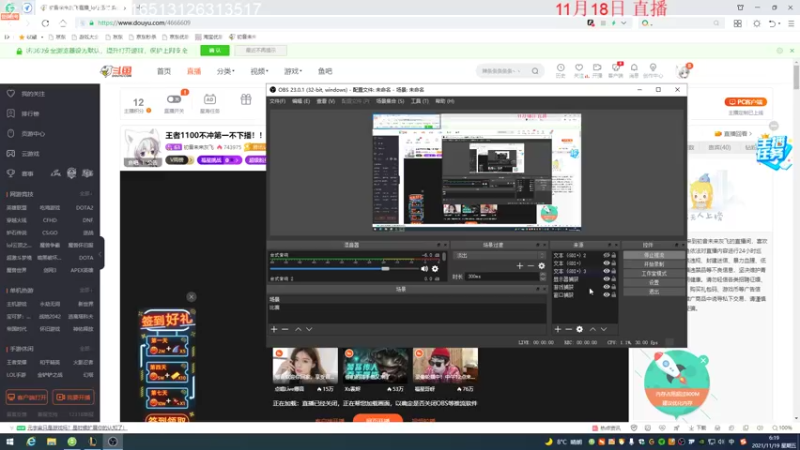Open Douyu message bell icon
Image resolution: width=800 pixels, height=450 pixels.
[x=634, y=70]
